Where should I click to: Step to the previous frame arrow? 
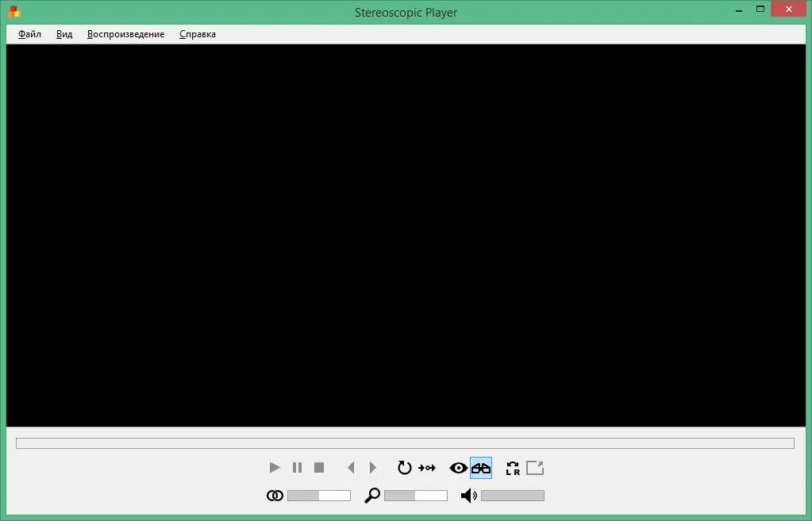351,468
